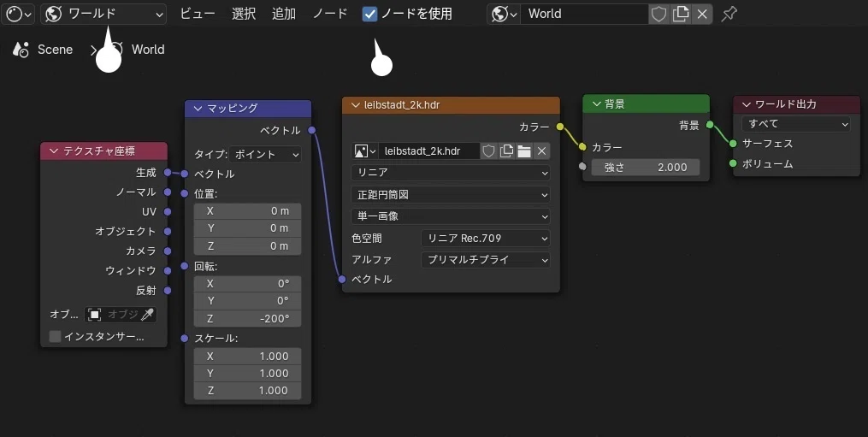Open the マッピング type ポイント dropdown
Image resolution: width=868 pixels, height=437 pixels.
pyautogui.click(x=265, y=154)
